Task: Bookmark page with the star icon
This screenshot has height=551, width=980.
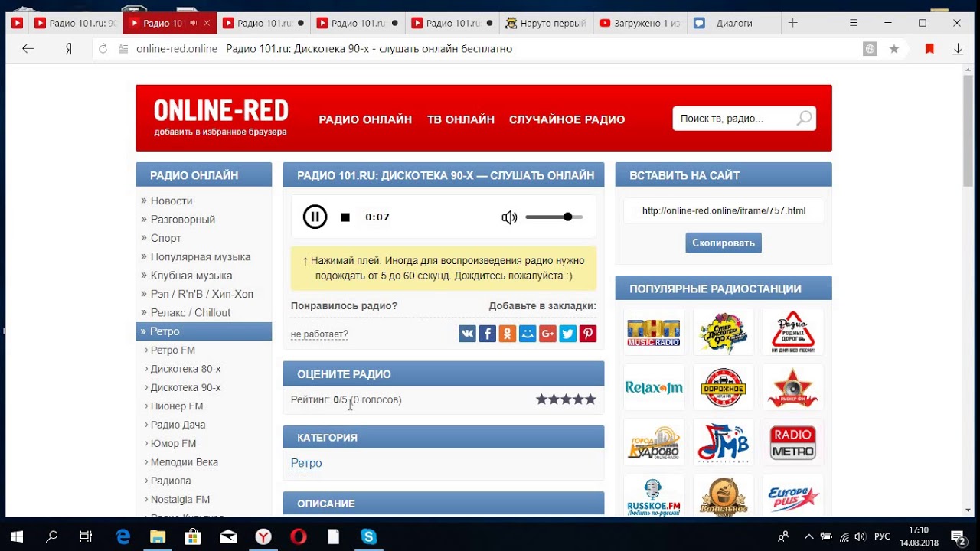Action: 894,49
